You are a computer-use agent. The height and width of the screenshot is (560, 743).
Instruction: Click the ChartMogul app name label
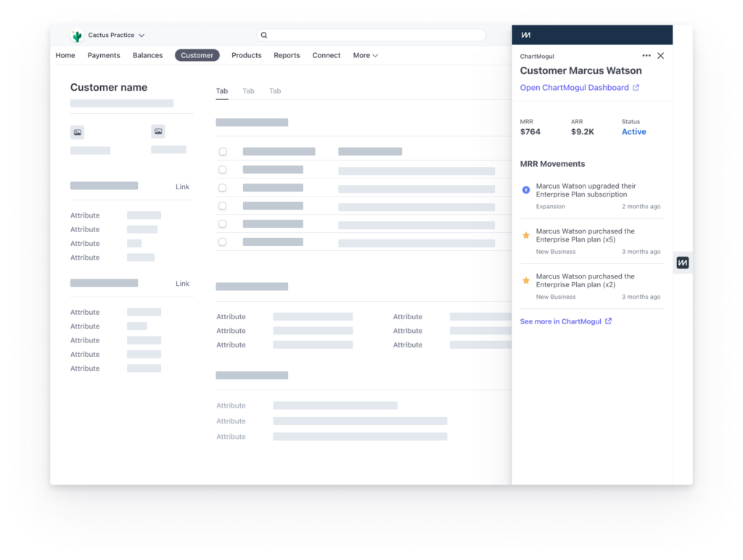[537, 57]
